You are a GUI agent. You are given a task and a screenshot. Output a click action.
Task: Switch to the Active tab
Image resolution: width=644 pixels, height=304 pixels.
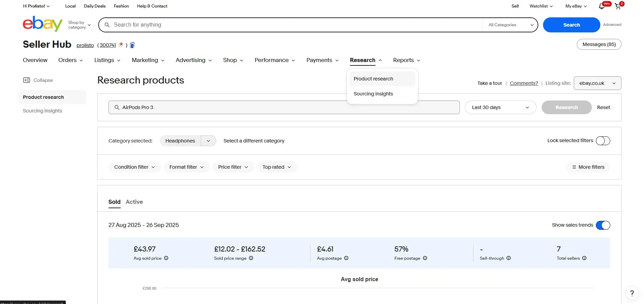134,202
